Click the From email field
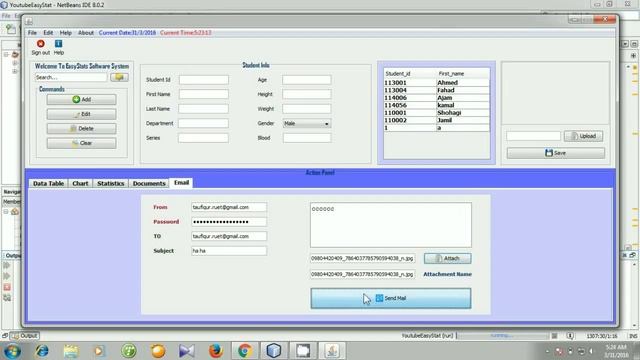Screen dimensions: 640x360 (229, 207)
